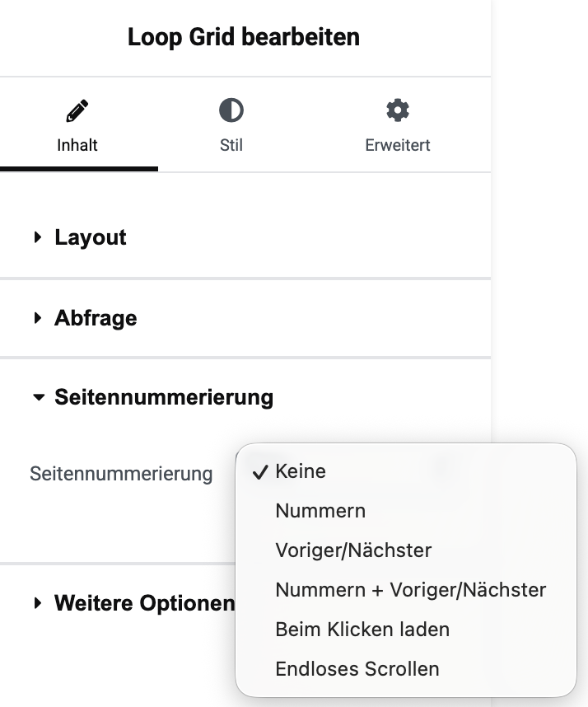
Task: Click the Weitere Optionen heading text
Action: pyautogui.click(x=144, y=603)
